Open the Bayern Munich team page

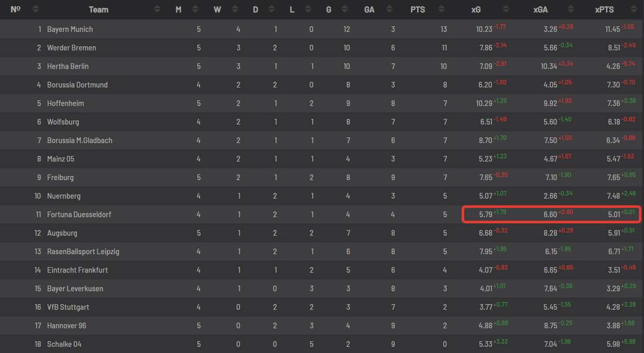tap(70, 29)
